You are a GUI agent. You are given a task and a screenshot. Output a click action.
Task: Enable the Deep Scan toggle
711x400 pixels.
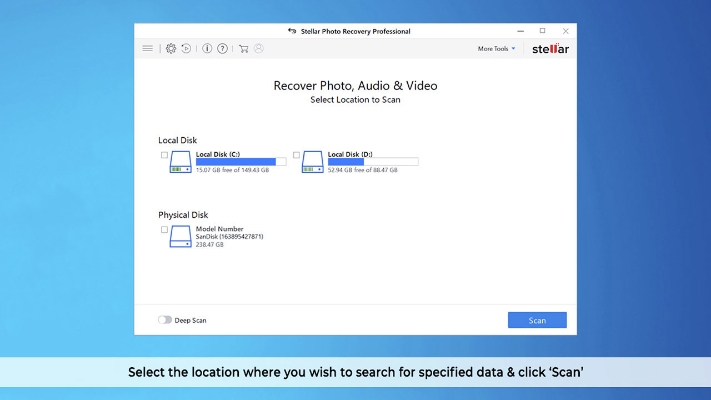(165, 320)
